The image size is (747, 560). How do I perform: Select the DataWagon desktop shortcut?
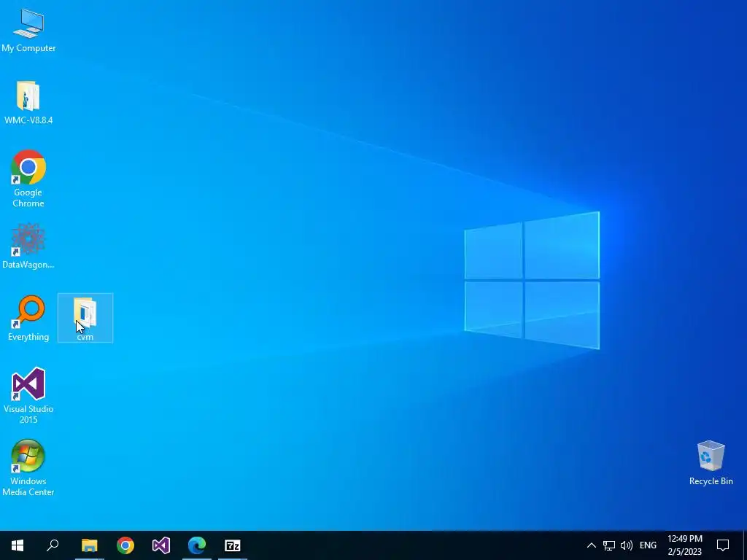28,246
